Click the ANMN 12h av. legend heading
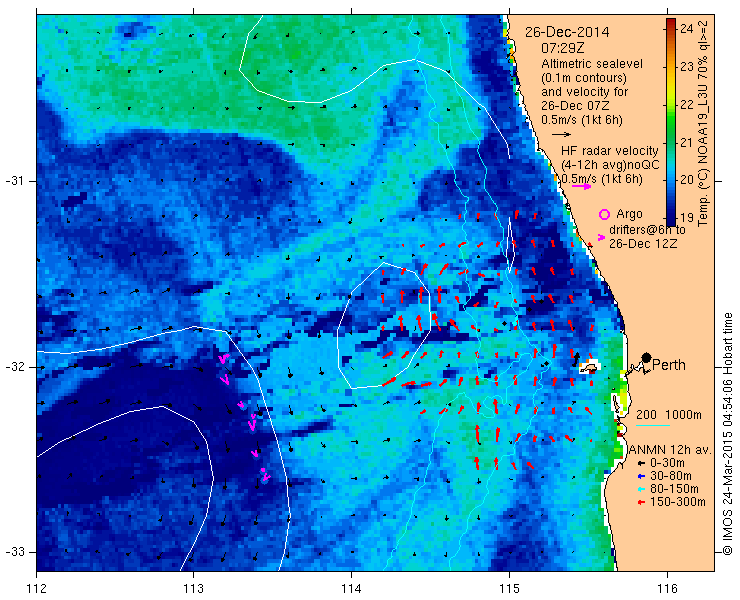This screenshot has height=600, width=740. [x=670, y=450]
